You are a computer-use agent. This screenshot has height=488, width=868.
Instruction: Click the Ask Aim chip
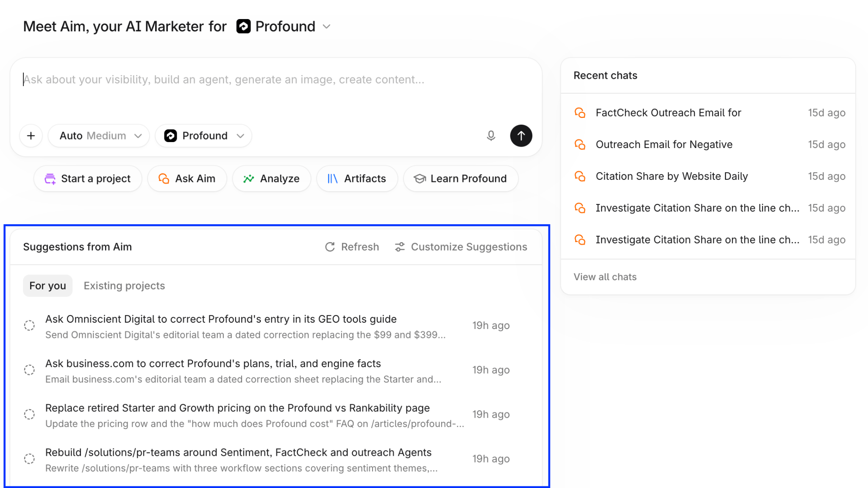(187, 178)
